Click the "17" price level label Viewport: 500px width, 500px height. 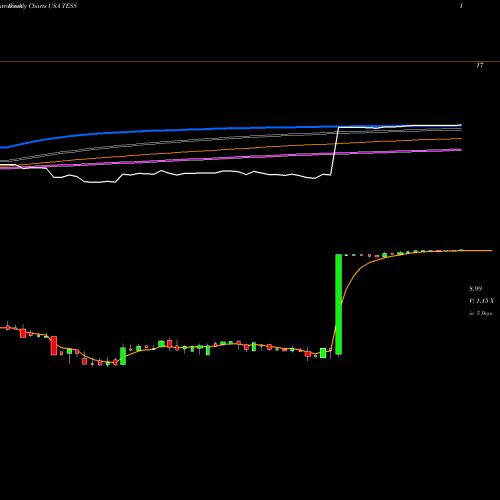[480, 65]
